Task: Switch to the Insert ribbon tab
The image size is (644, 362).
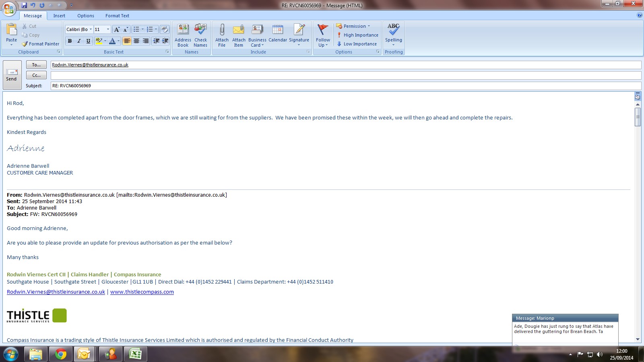Action: 59,16
